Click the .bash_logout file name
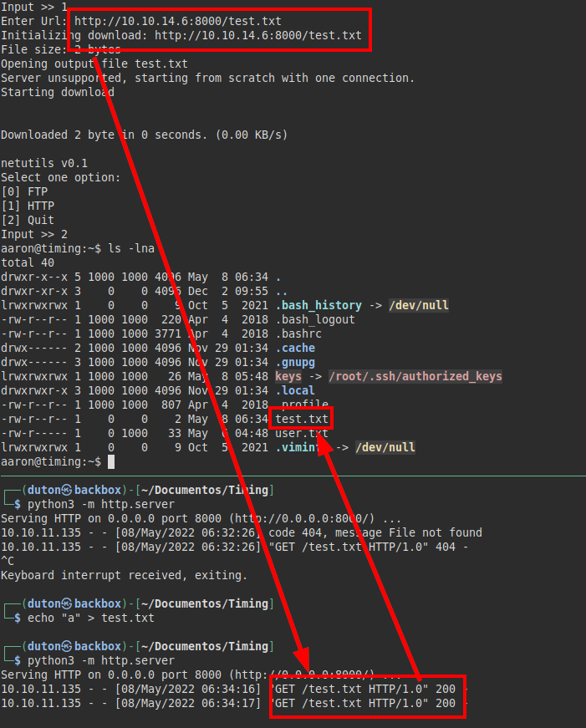Screen dimensions: 586x728 pos(315,320)
